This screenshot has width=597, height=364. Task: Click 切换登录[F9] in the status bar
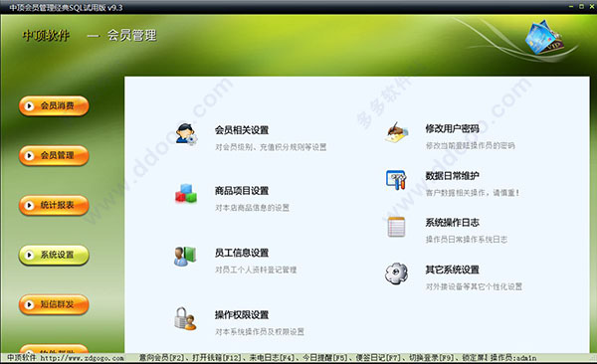tap(432, 358)
